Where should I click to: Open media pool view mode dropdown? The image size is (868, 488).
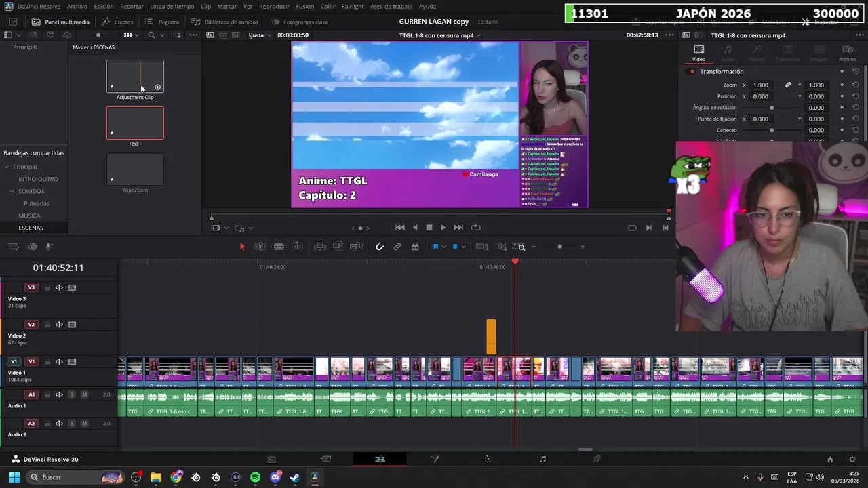pyautogui.click(x=137, y=35)
